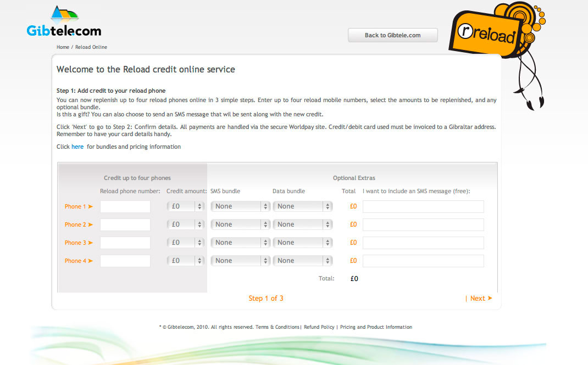Open the Reload Online breadcrumb link

pos(91,47)
